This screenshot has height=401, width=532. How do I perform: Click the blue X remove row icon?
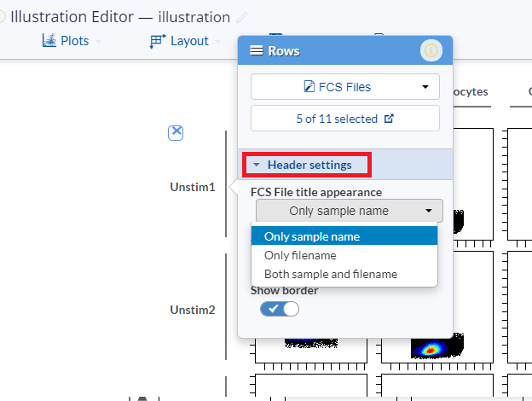176,131
